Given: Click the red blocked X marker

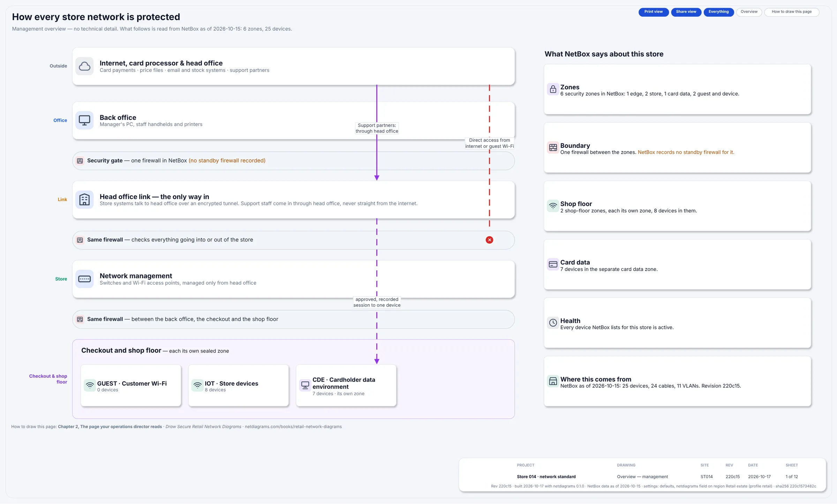Looking at the screenshot, I should (489, 240).
